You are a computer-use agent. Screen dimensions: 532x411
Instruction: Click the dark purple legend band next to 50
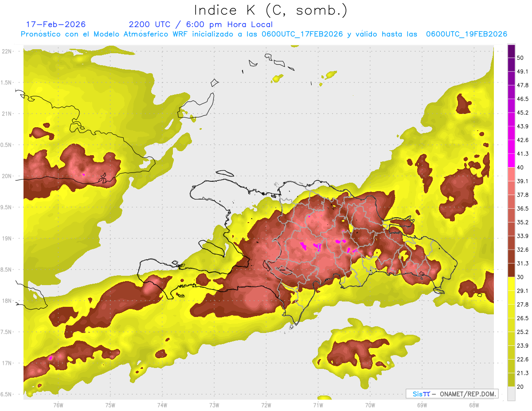(511, 51)
